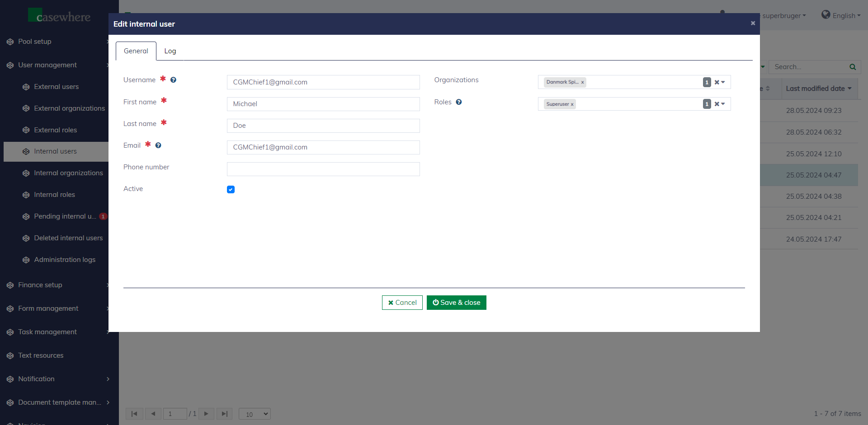Remove the Superuser role tag
Screen dimensions: 868x425
pos(572,104)
